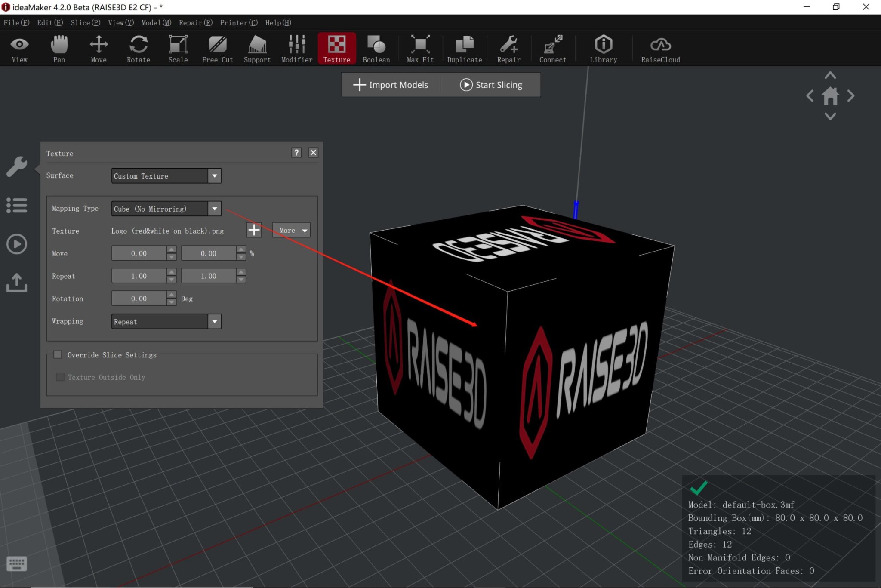Increase Rotation value with its up stepper
This screenshot has height=588, width=881.
click(x=171, y=295)
